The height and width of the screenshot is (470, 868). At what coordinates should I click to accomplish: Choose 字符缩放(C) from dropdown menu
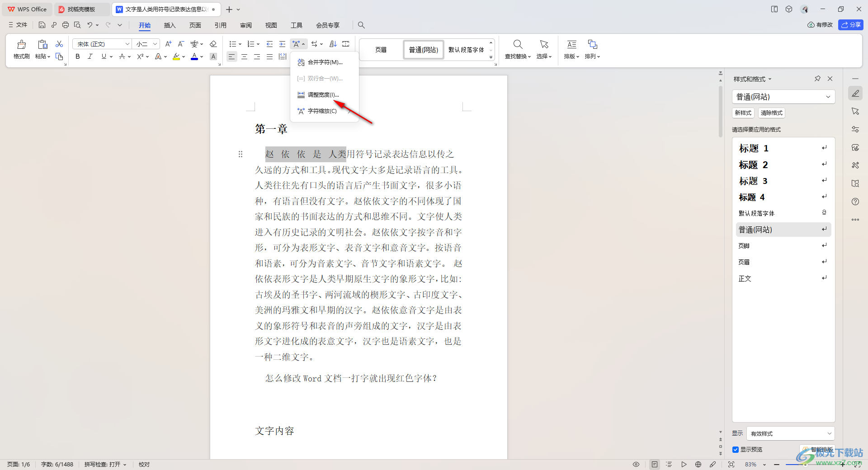[324, 111]
